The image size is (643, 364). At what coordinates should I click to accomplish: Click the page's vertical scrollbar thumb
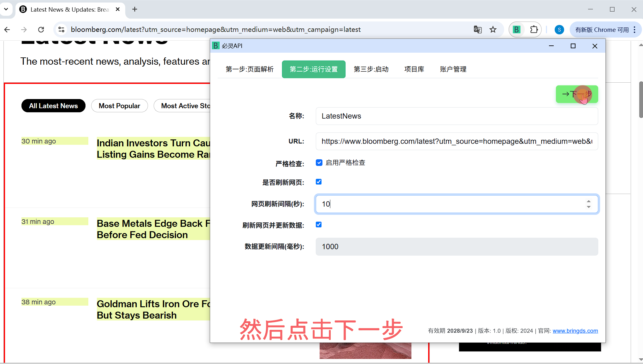point(640,99)
